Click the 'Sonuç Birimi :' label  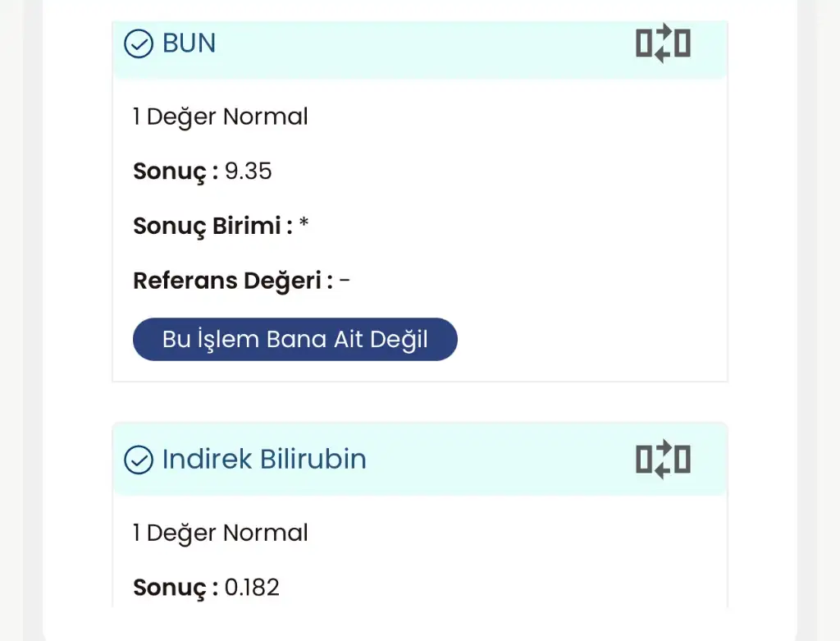click(212, 226)
